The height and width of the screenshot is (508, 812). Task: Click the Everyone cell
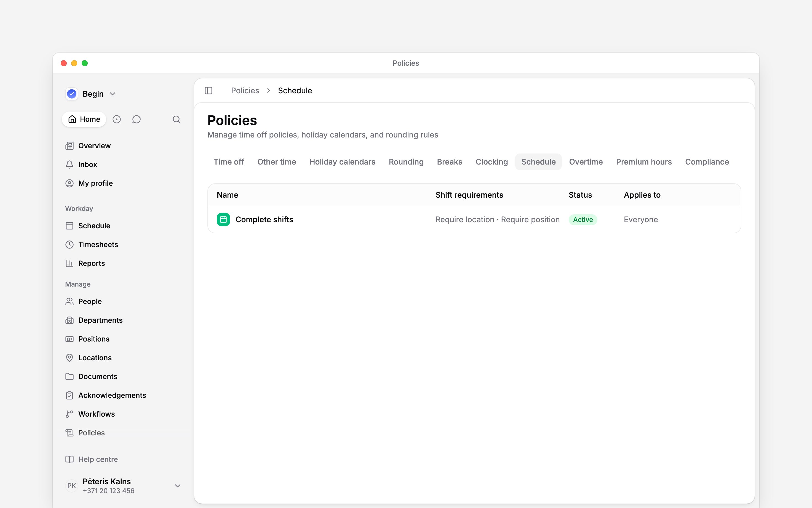641,219
